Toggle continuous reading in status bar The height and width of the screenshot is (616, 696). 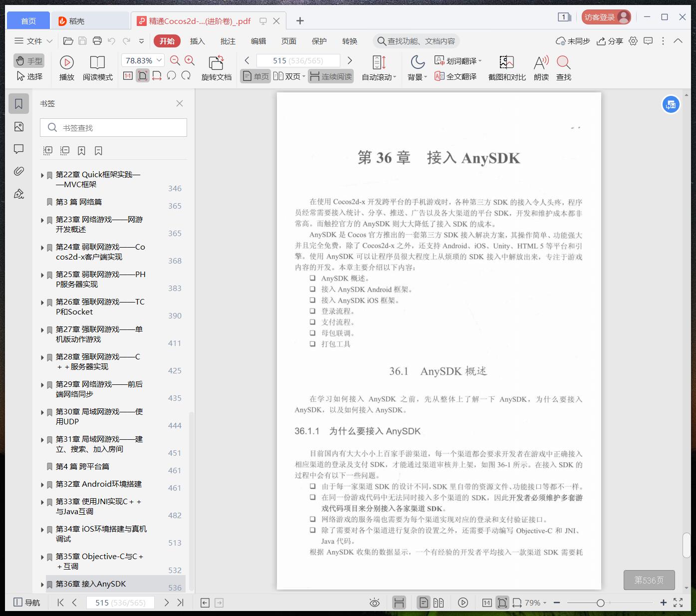tap(399, 603)
